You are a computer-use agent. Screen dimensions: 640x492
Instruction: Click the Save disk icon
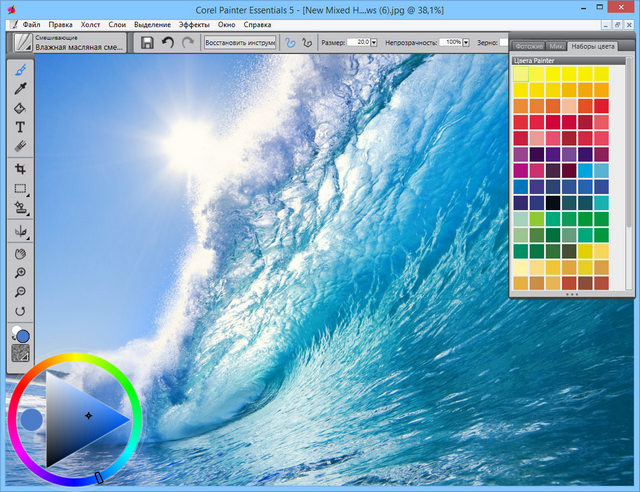(x=147, y=43)
